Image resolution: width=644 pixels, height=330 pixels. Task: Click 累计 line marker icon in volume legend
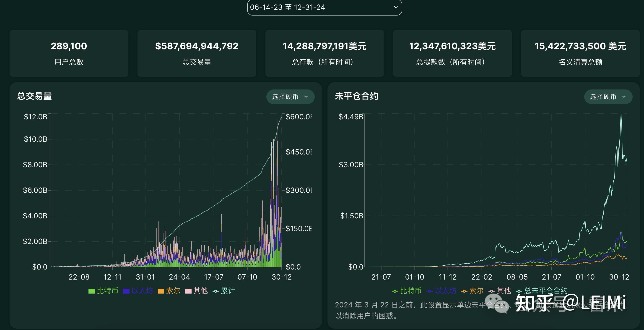coord(216,291)
